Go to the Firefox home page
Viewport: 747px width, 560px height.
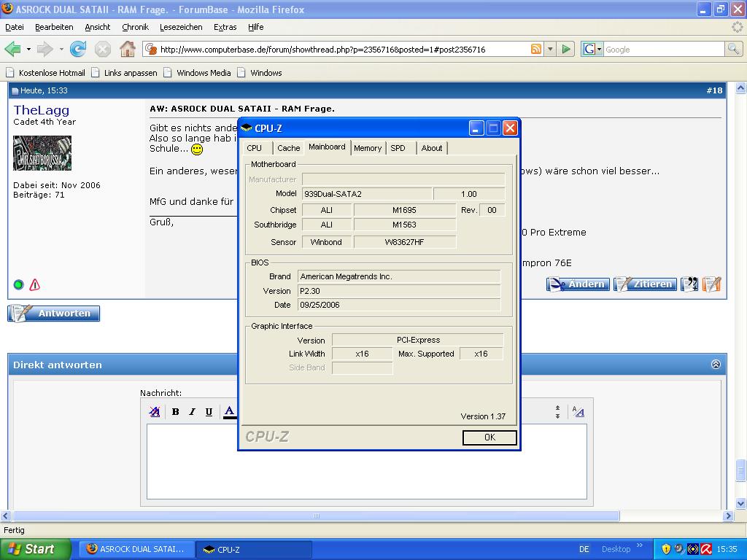pyautogui.click(x=127, y=49)
